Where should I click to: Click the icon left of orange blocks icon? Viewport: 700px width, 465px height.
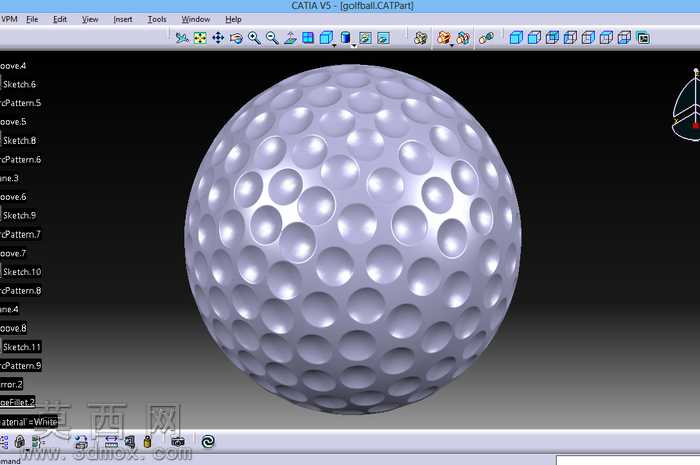[x=420, y=38]
